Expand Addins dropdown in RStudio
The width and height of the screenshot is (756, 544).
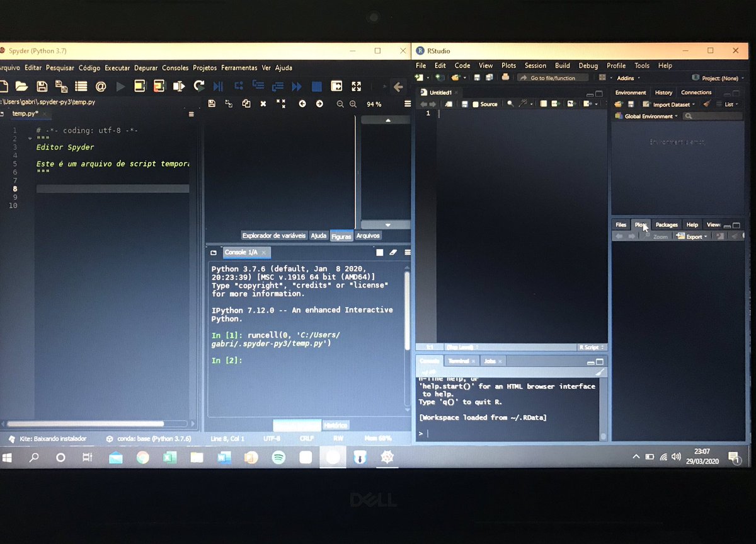click(x=628, y=78)
